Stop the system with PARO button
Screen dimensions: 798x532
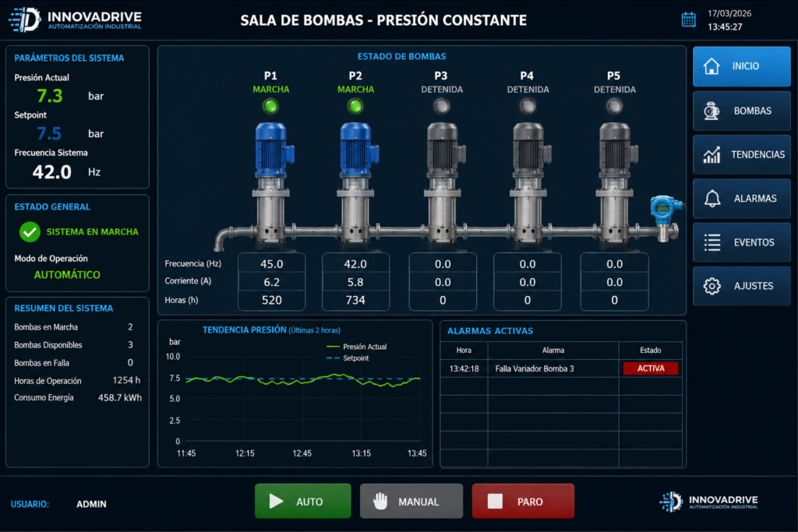(523, 501)
